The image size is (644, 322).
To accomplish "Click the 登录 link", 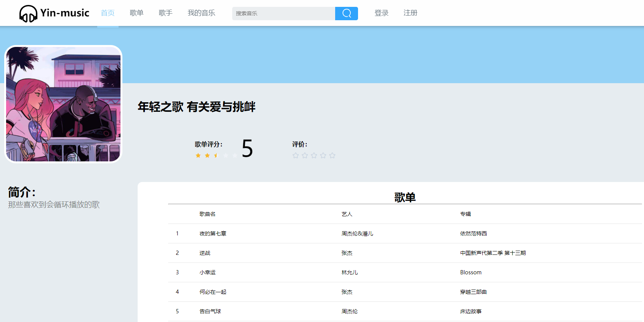I will 381,13.
